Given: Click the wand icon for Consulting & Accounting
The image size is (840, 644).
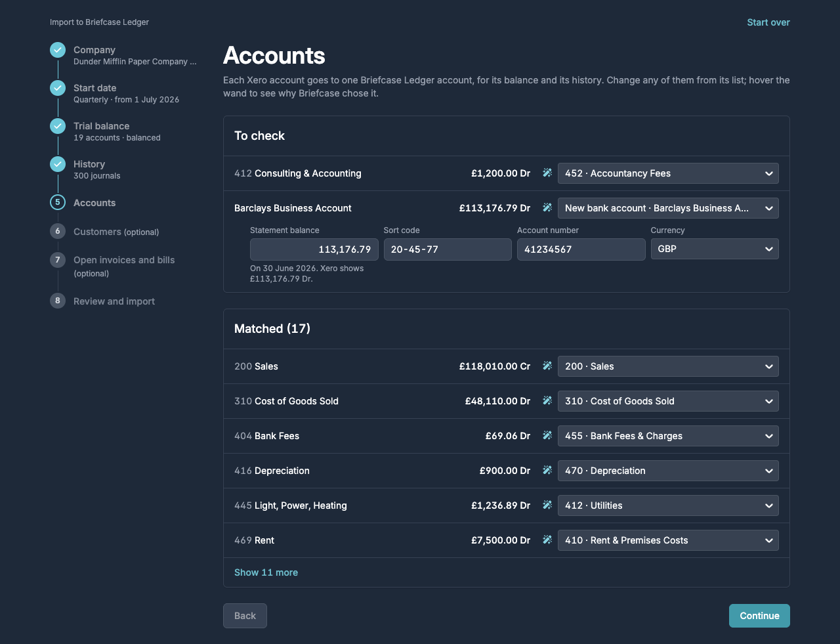Looking at the screenshot, I should 547,173.
